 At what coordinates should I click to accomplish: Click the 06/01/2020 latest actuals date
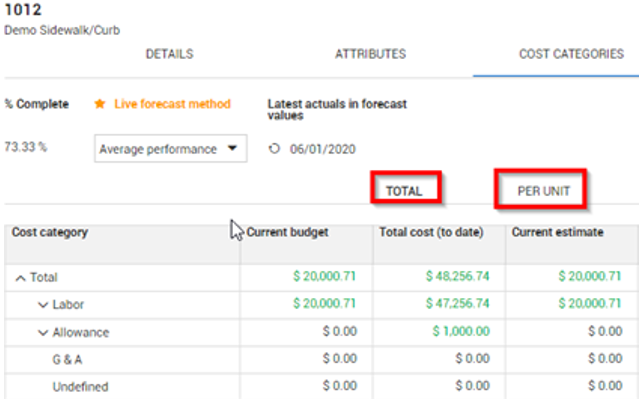click(x=323, y=149)
